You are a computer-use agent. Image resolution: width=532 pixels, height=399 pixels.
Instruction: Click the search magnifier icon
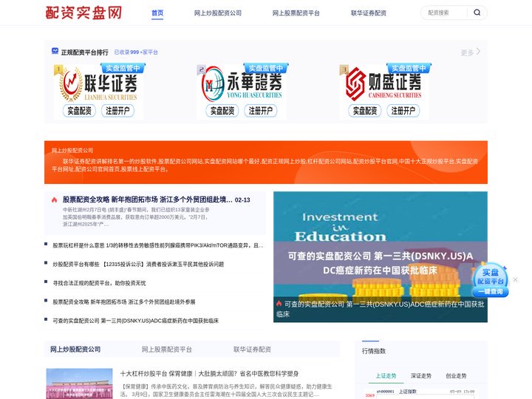[x=477, y=13]
